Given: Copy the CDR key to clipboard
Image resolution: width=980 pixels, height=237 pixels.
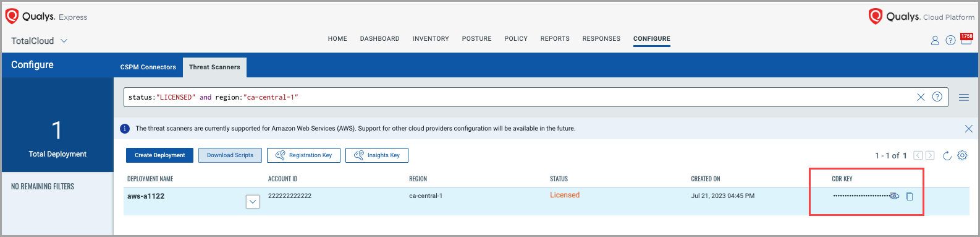Looking at the screenshot, I should (x=910, y=196).
